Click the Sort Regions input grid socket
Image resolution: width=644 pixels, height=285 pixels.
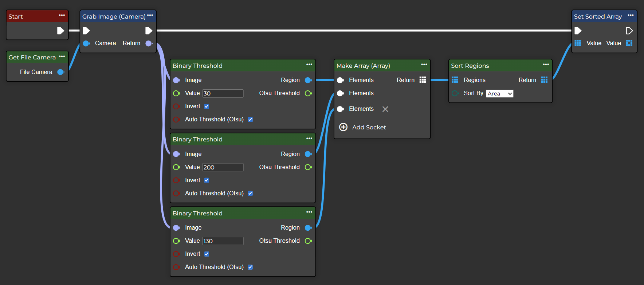click(x=455, y=80)
